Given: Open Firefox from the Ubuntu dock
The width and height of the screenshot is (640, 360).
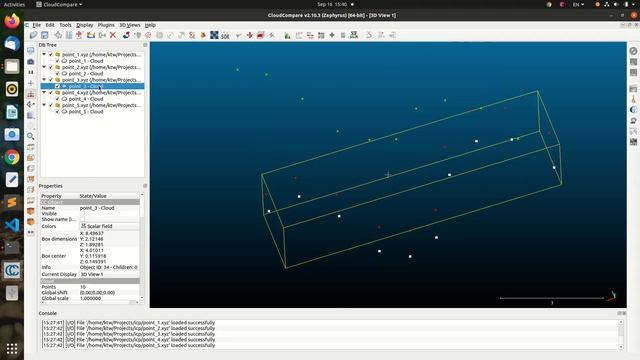Looking at the screenshot, I should (12, 21).
